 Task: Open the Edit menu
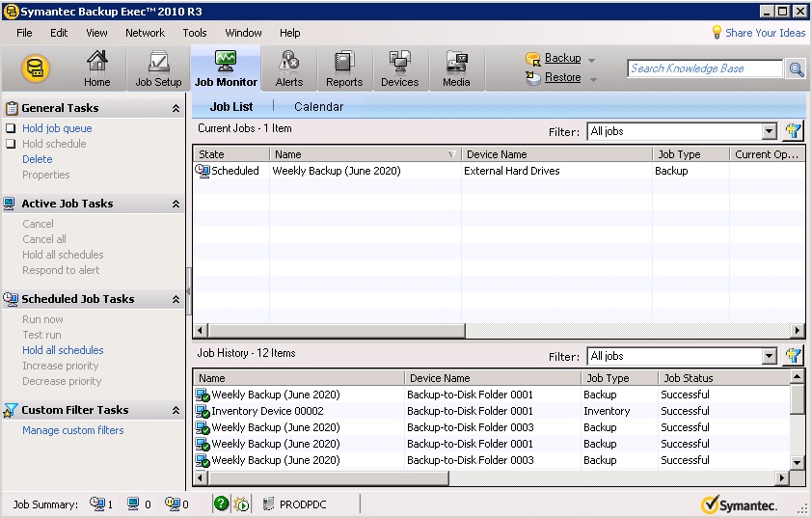59,33
